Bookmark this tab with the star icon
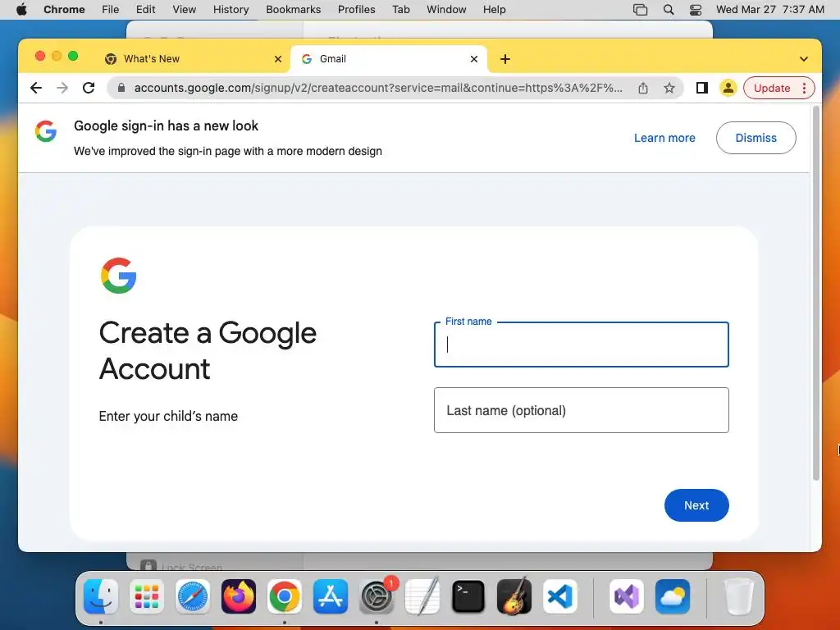The image size is (840, 630). [x=669, y=88]
